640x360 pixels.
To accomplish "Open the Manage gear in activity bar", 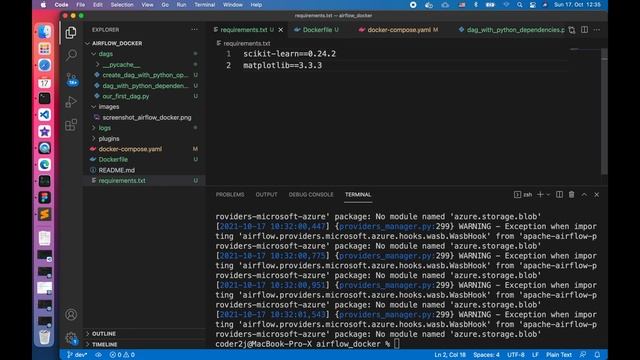I will tap(71, 338).
